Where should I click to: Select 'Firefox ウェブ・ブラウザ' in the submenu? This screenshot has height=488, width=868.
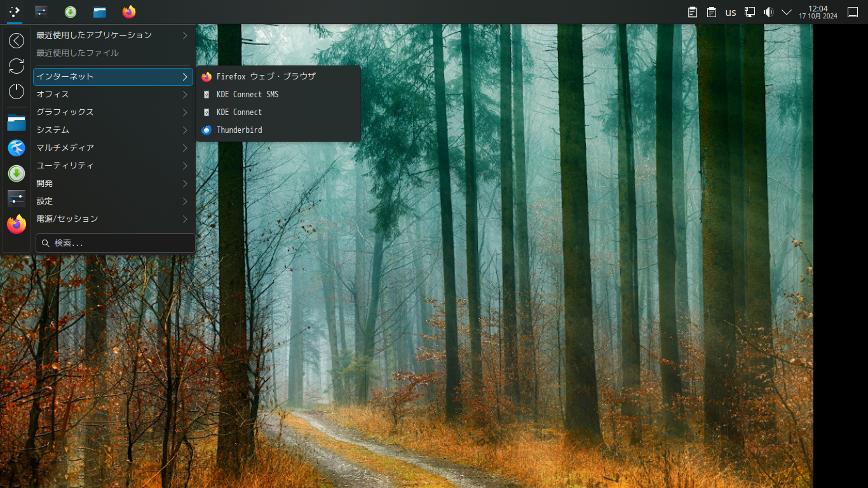pyautogui.click(x=278, y=76)
